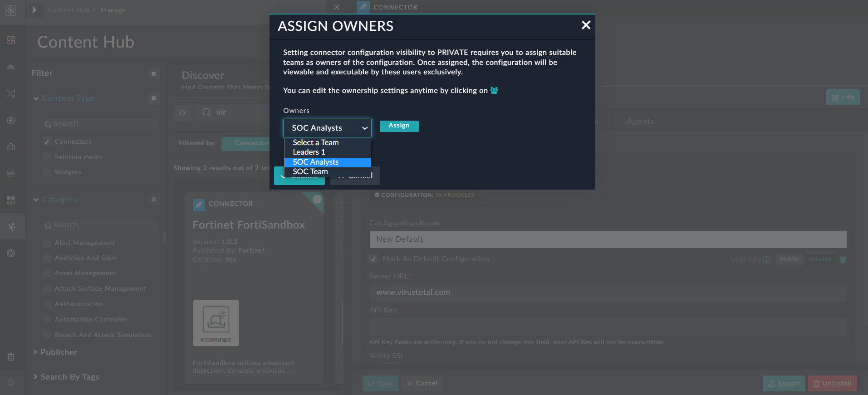868x395 pixels.
Task: Toggle the Widgets checkbox
Action: click(47, 172)
